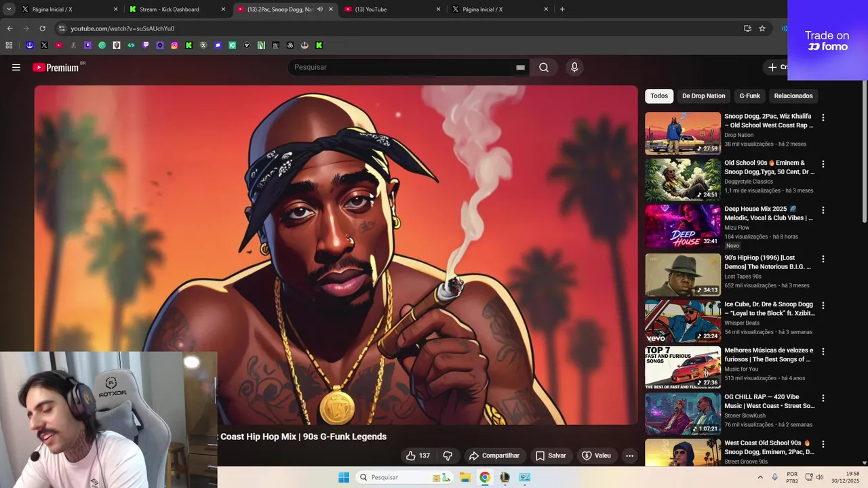This screenshot has width=868, height=488.
Task: Show hidden system tray icons chevron
Action: [x=760, y=477]
